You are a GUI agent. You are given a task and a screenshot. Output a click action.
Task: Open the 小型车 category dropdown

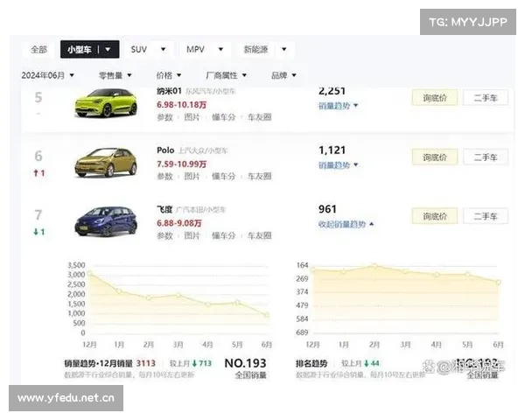pos(89,50)
